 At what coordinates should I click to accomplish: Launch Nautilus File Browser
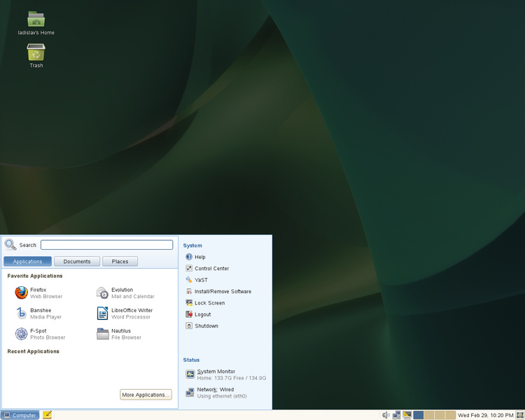pos(119,334)
